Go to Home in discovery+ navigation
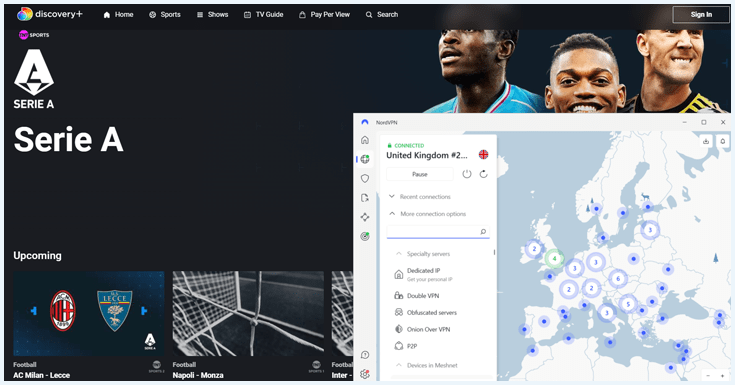The width and height of the screenshot is (735, 385). (x=118, y=15)
